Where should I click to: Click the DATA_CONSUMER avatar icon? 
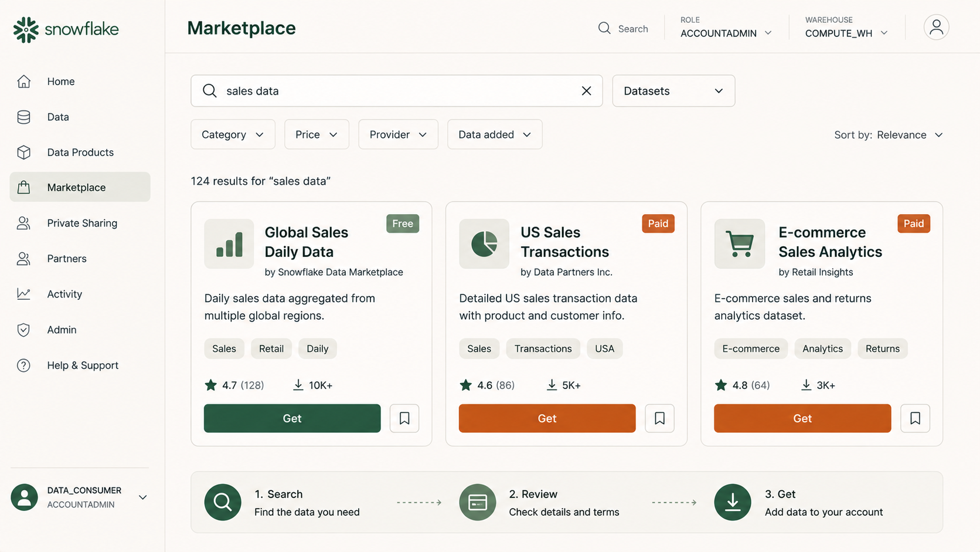coord(25,497)
